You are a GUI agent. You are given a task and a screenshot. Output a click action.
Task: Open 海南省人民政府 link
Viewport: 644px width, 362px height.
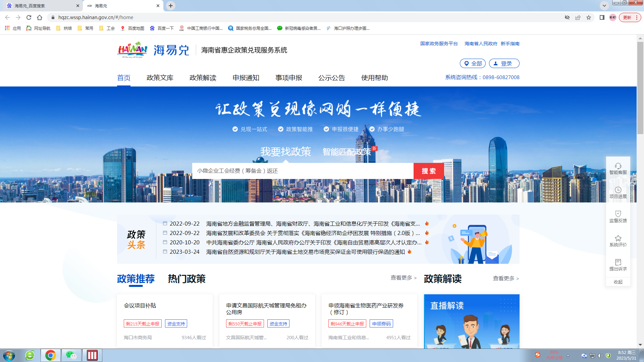[481, 44]
